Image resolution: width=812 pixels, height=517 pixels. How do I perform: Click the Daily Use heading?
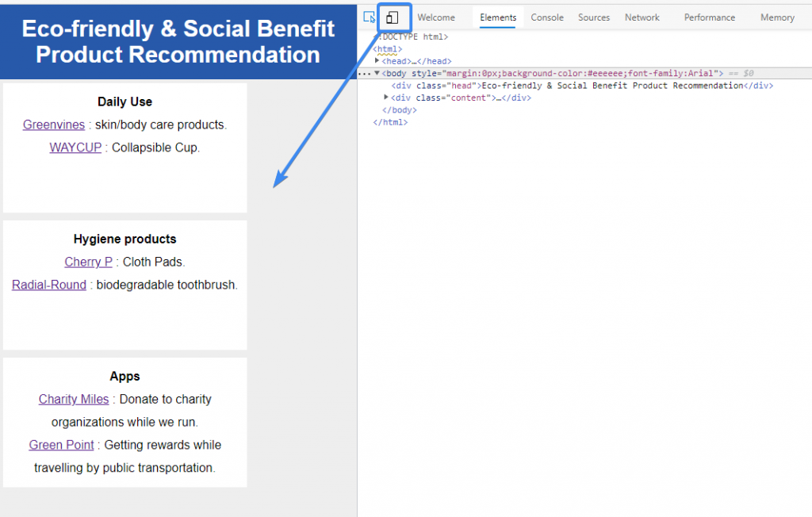click(x=124, y=101)
